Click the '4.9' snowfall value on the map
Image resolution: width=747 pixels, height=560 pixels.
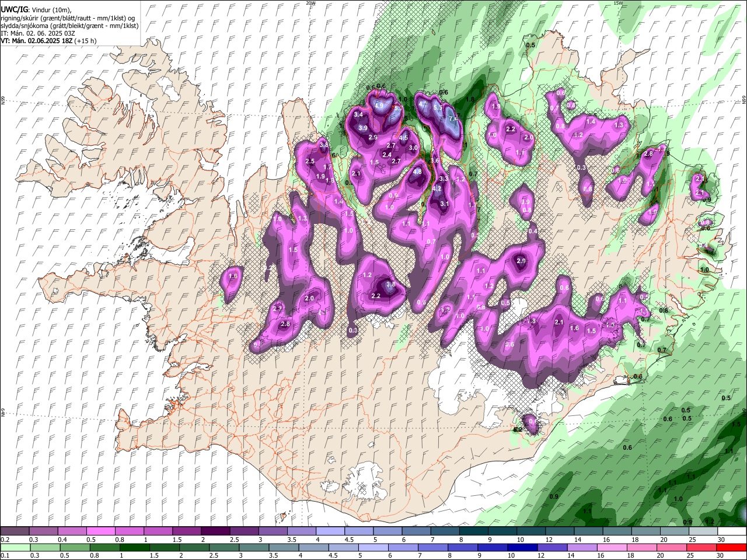point(379,106)
